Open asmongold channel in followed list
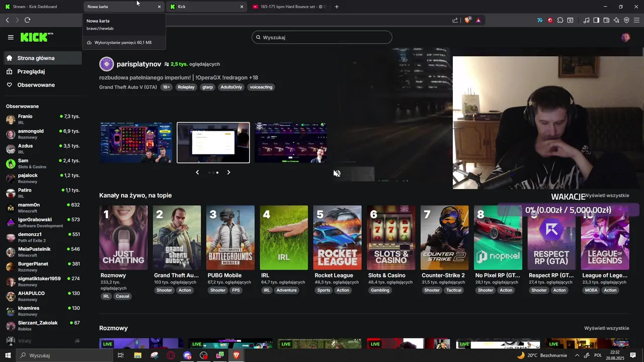 (x=43, y=134)
